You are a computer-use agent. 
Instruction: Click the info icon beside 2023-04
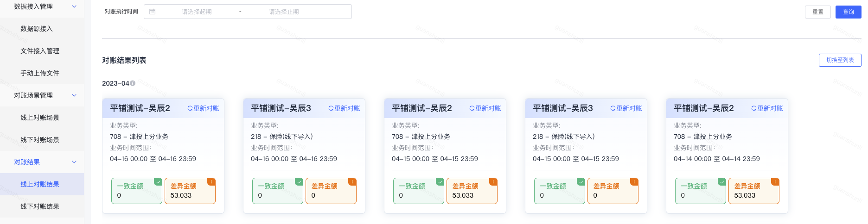[x=133, y=83]
